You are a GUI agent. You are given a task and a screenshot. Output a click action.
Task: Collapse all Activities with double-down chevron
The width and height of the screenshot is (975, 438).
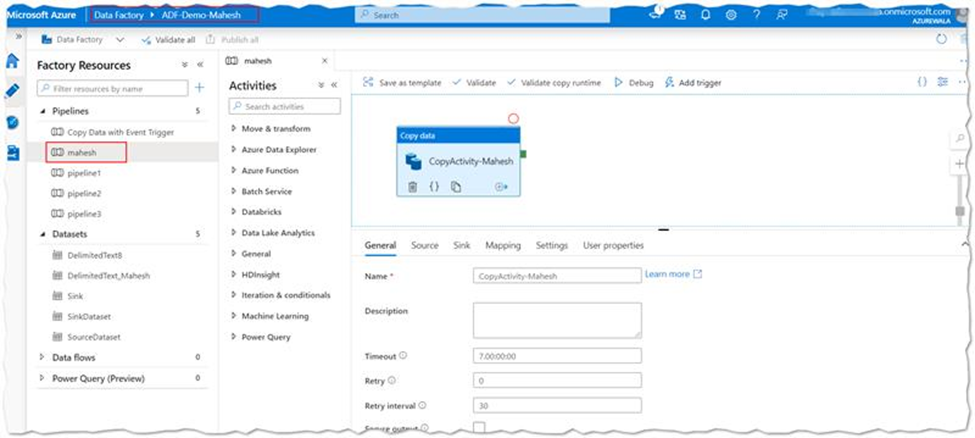pyautogui.click(x=321, y=85)
